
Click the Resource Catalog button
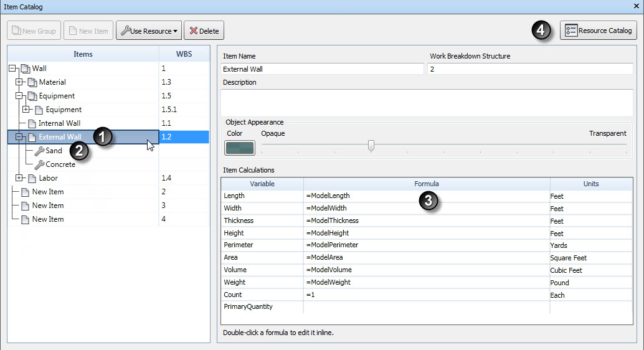(x=599, y=31)
